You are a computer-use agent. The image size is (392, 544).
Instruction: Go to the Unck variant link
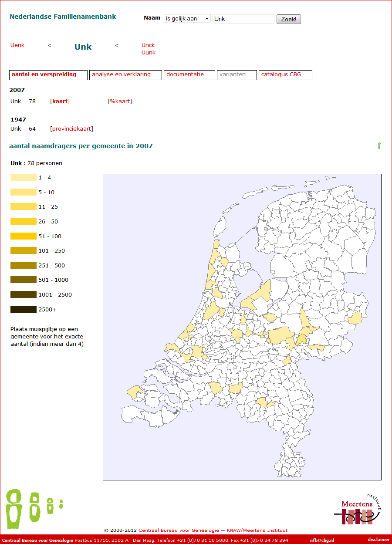148,45
